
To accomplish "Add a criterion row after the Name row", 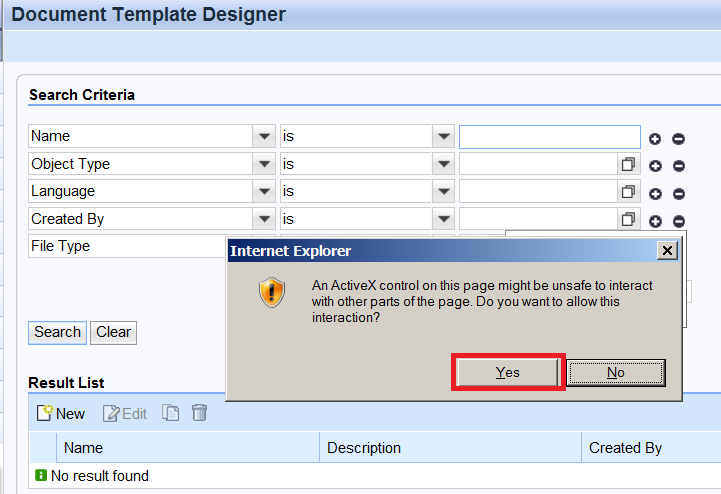I will tap(655, 138).
